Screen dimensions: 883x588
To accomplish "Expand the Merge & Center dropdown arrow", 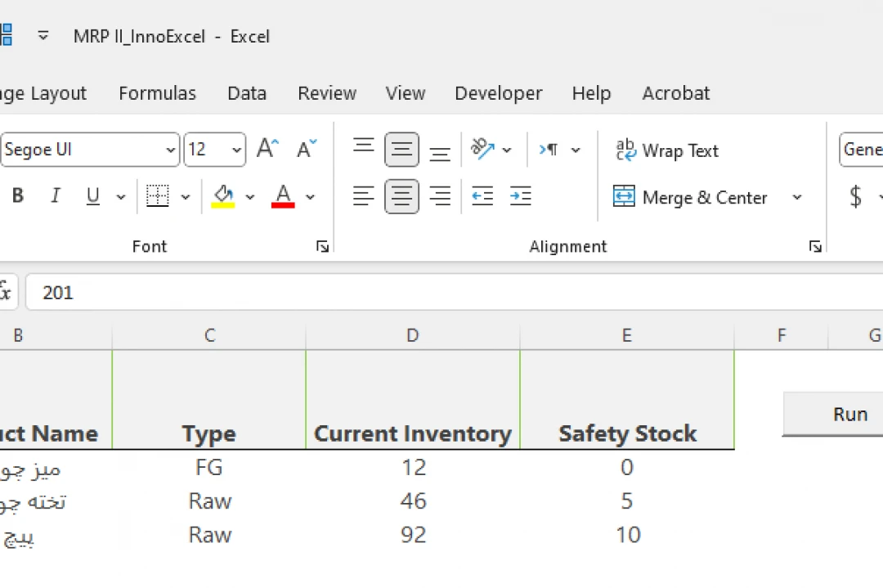I will [x=797, y=198].
